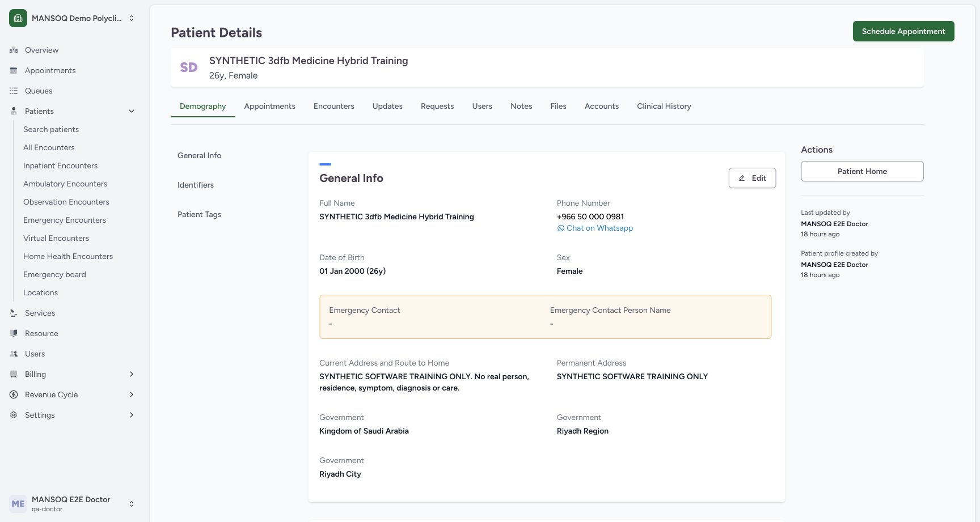The height and width of the screenshot is (522, 980).
Task: Click the Services sidebar icon
Action: pyautogui.click(x=14, y=313)
